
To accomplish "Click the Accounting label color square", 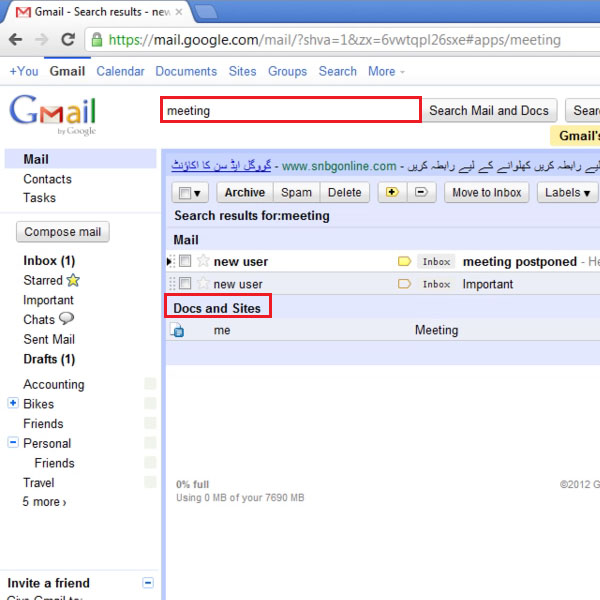I will tap(150, 383).
